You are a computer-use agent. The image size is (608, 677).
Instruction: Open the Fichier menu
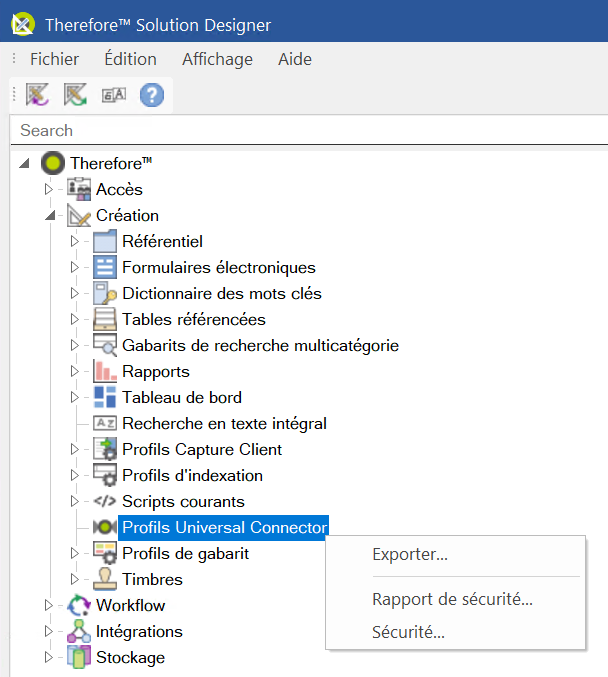(x=54, y=59)
